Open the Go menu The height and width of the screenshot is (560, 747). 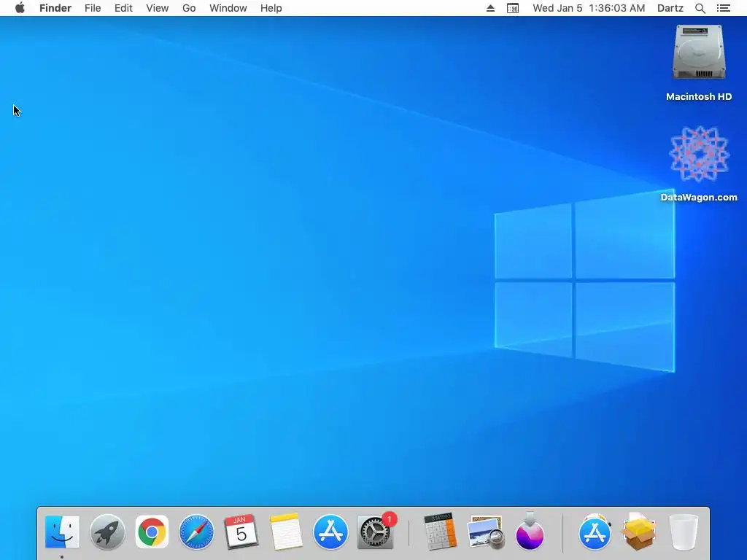point(189,8)
